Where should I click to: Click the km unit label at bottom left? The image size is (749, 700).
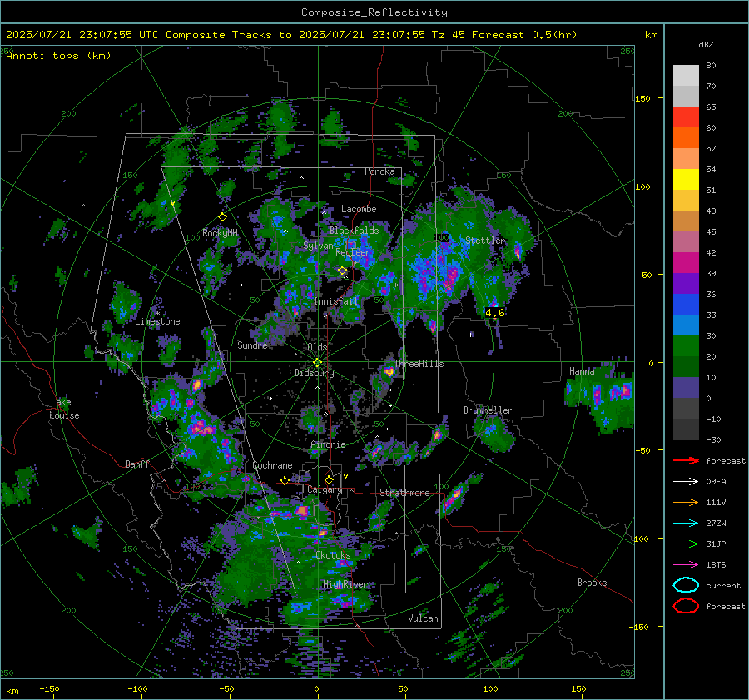pos(12,691)
